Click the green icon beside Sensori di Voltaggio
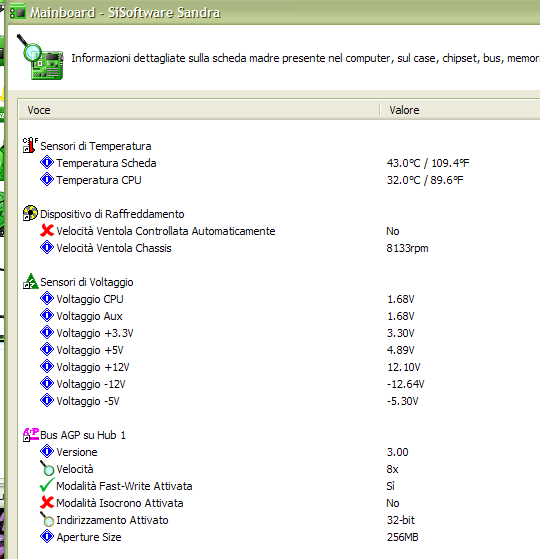 [x=30, y=281]
